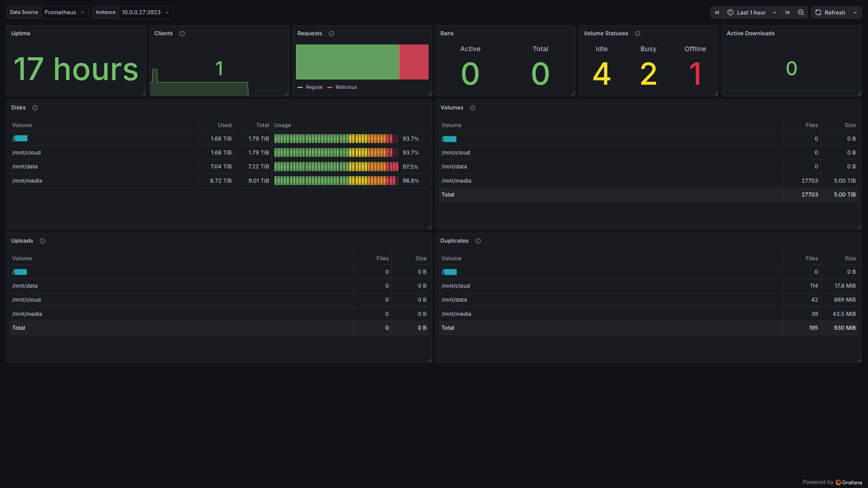Open Last 1 hour time picker

(x=752, y=13)
